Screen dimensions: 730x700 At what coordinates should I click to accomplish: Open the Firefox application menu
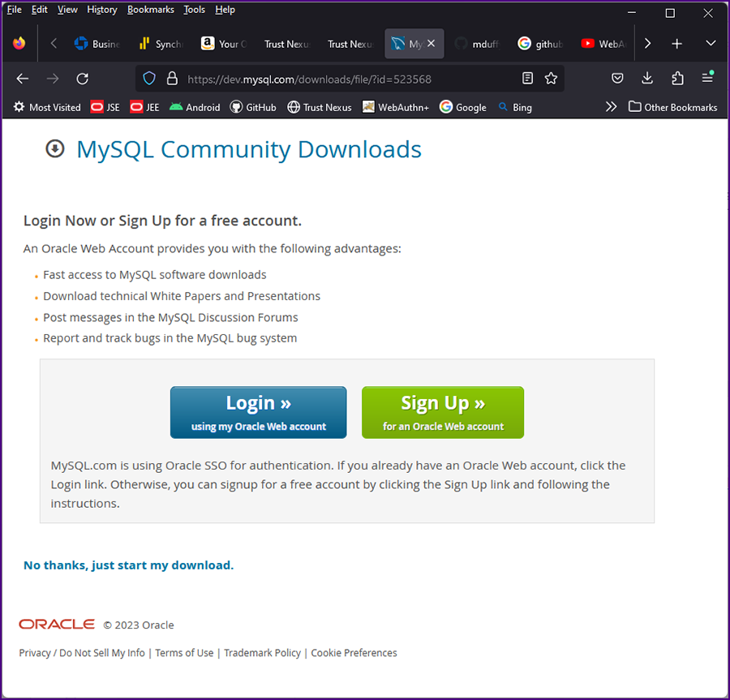707,77
